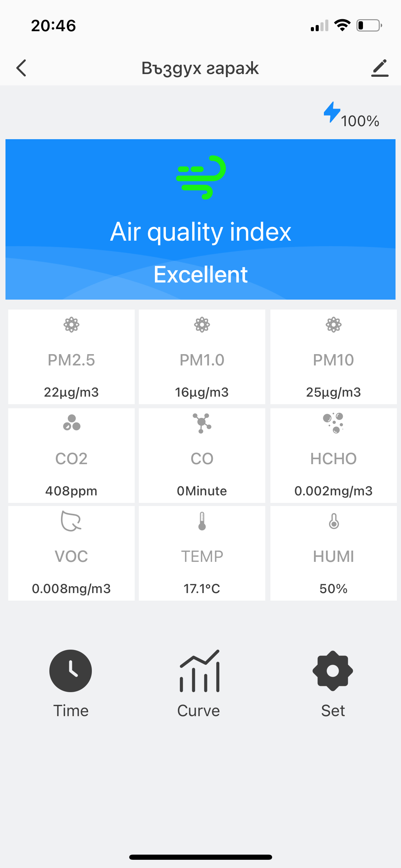Select the PM10 reading tile
Image resolution: width=401 pixels, height=868 pixels.
333,357
